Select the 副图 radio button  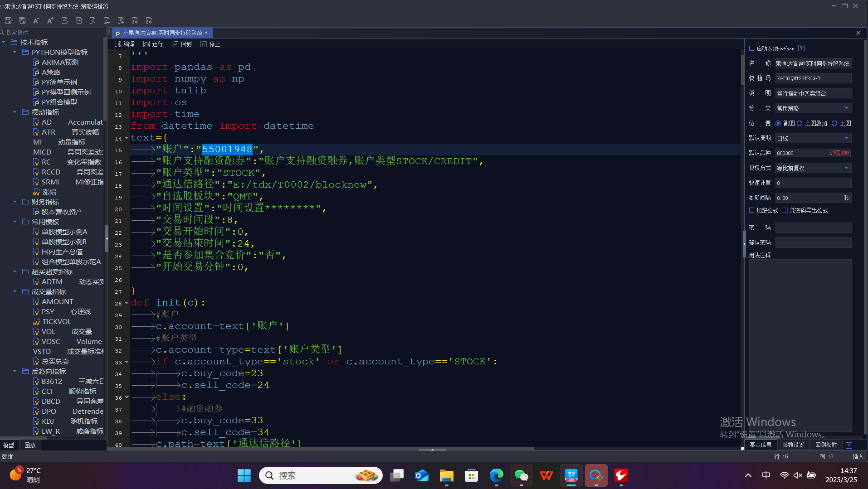tap(778, 123)
